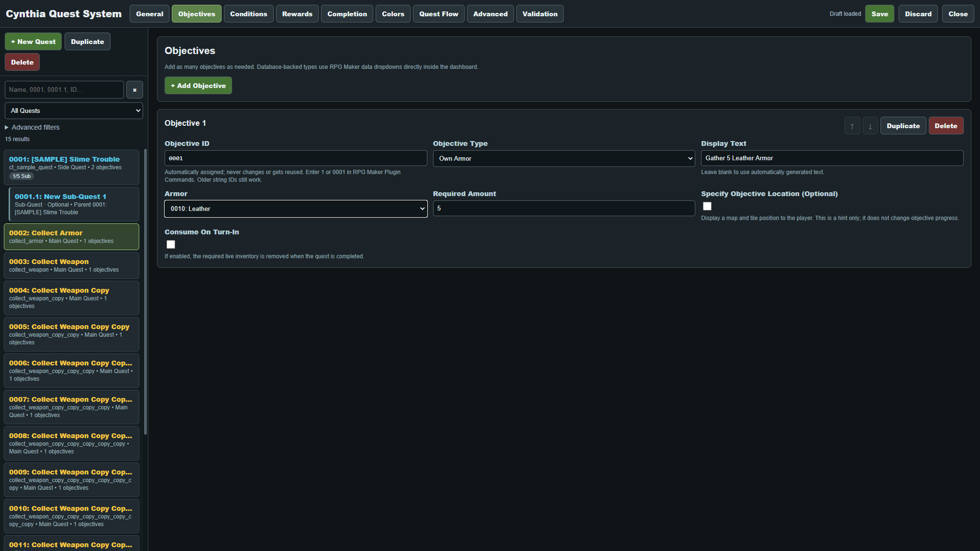The height and width of the screenshot is (551, 980).
Task: Edit the Display Text field
Action: click(832, 158)
